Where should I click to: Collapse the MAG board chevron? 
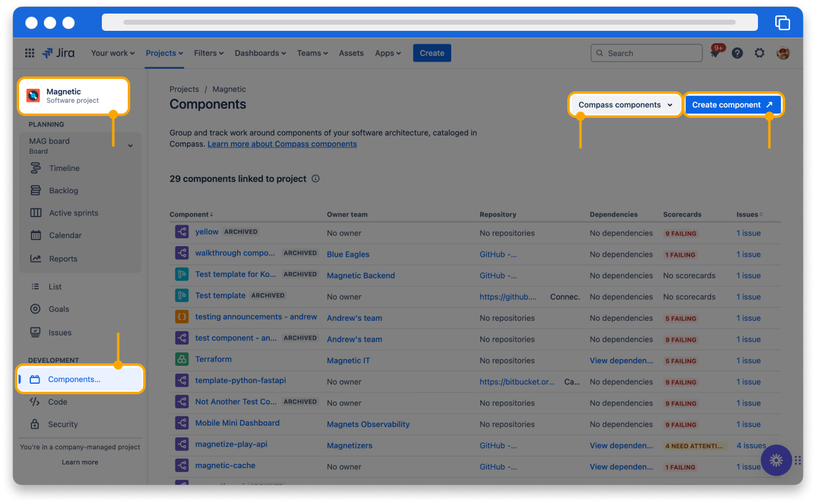pyautogui.click(x=130, y=146)
